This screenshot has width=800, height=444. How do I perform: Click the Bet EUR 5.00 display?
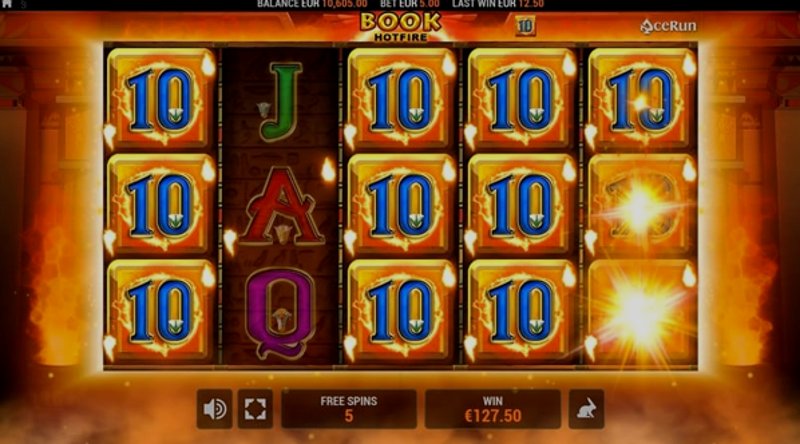[x=410, y=4]
